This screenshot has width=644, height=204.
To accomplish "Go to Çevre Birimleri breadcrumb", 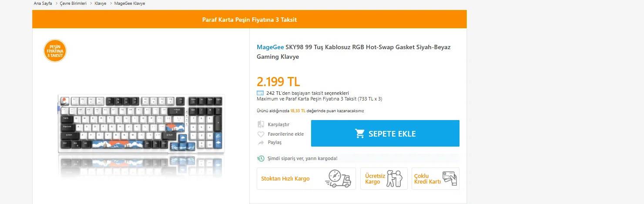I will click(73, 3).
